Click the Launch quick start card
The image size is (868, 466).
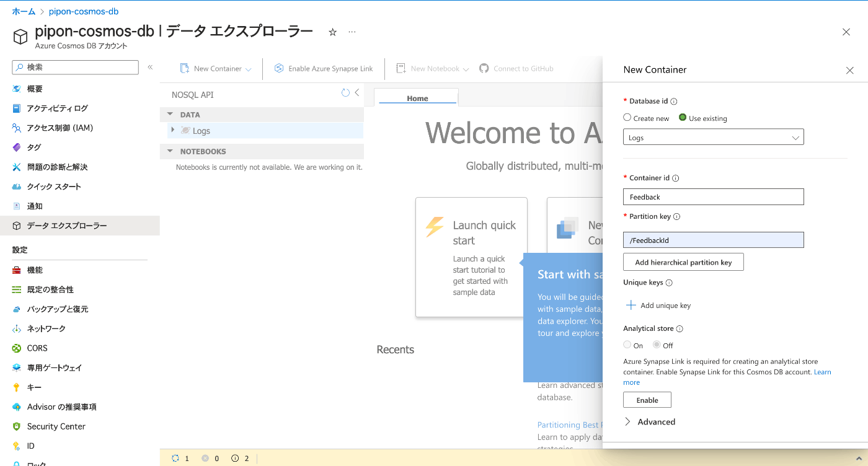pyautogui.click(x=471, y=257)
